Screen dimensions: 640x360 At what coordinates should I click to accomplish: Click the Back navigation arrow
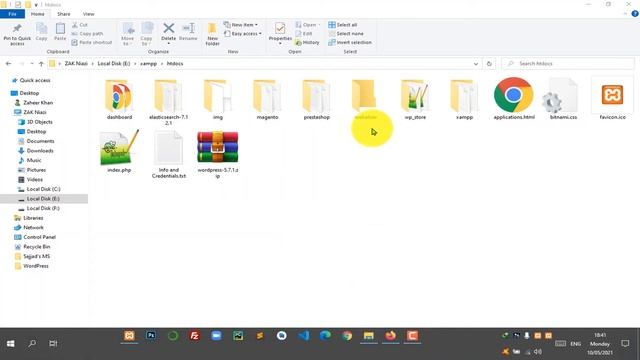(9, 64)
